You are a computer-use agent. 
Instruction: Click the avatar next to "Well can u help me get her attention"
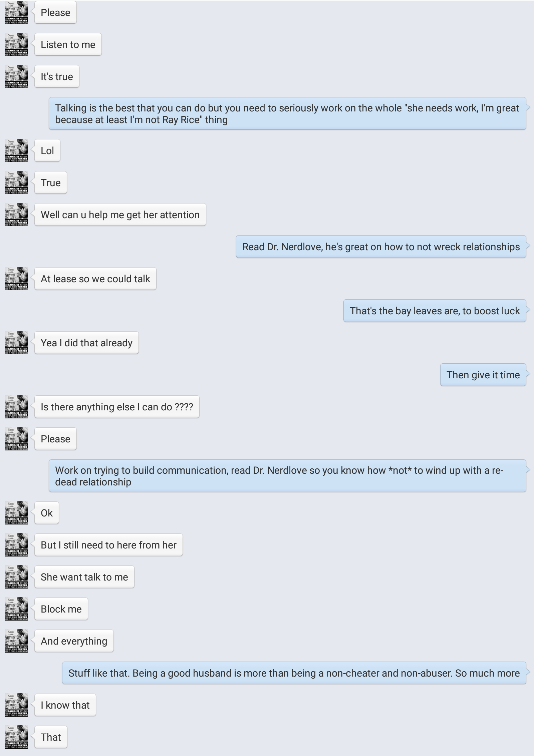pos(16,215)
